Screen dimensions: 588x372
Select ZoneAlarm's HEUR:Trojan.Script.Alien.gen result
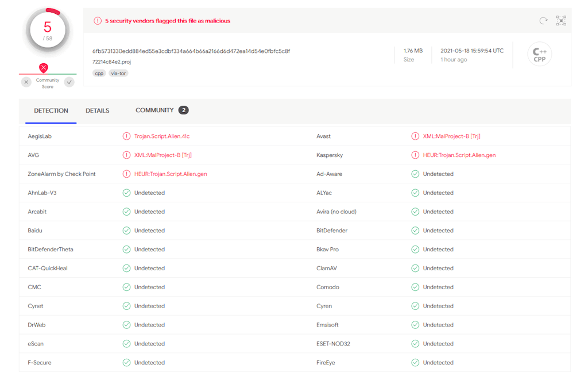(x=171, y=174)
